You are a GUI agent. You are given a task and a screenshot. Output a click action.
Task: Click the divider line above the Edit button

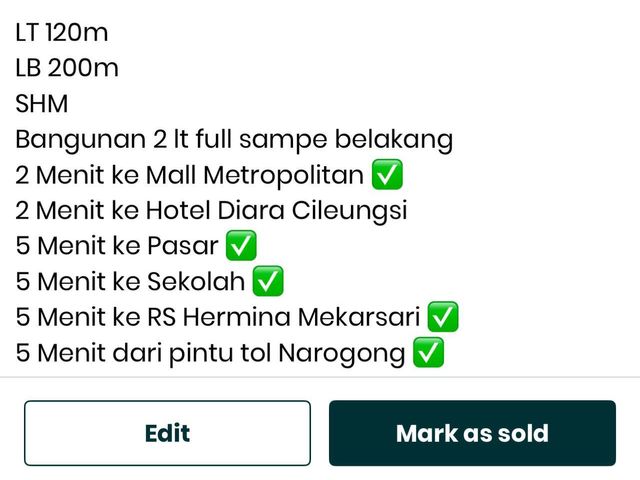tap(320, 378)
